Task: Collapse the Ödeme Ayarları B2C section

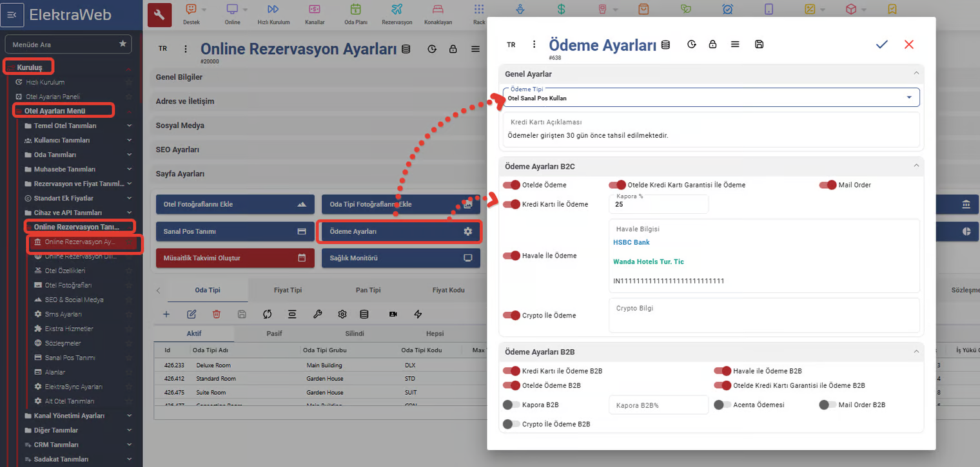Action: (916, 166)
